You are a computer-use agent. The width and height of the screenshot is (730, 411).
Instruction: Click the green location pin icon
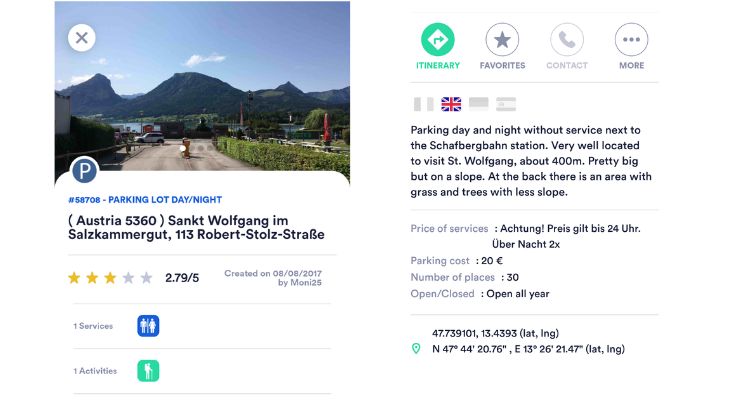(x=416, y=349)
